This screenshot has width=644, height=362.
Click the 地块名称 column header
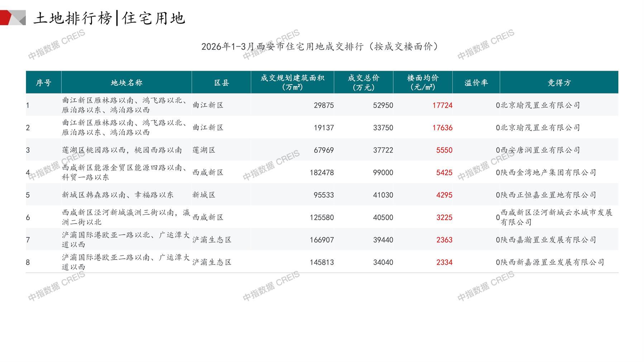pyautogui.click(x=127, y=83)
